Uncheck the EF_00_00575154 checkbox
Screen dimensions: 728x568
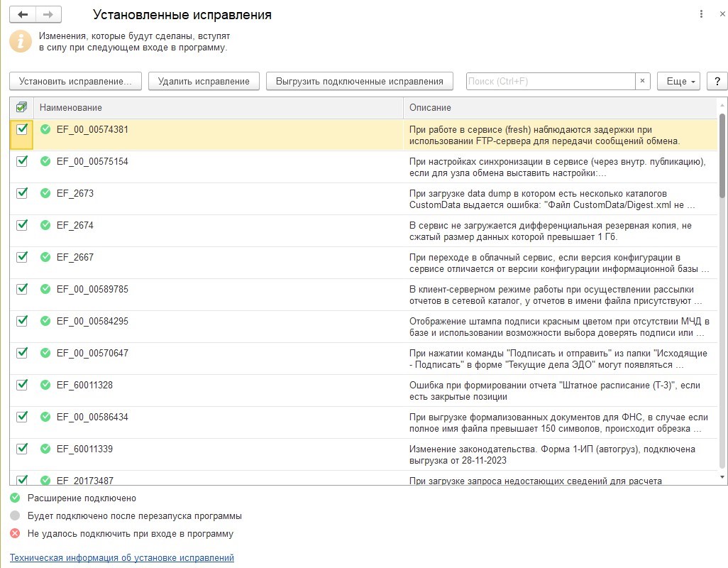pos(22,161)
